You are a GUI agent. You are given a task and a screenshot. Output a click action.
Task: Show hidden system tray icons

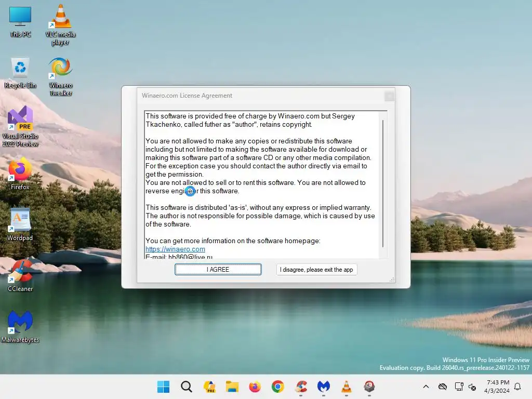pyautogui.click(x=426, y=387)
